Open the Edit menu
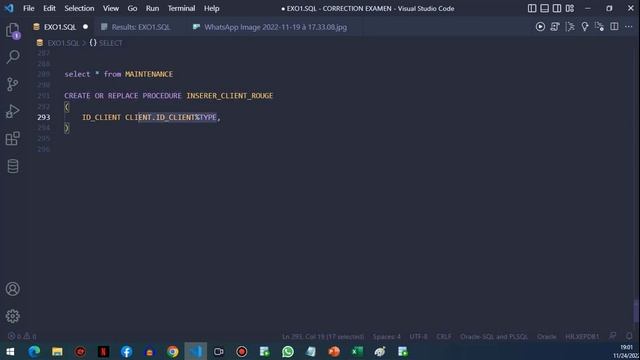640x360 pixels. click(x=49, y=8)
